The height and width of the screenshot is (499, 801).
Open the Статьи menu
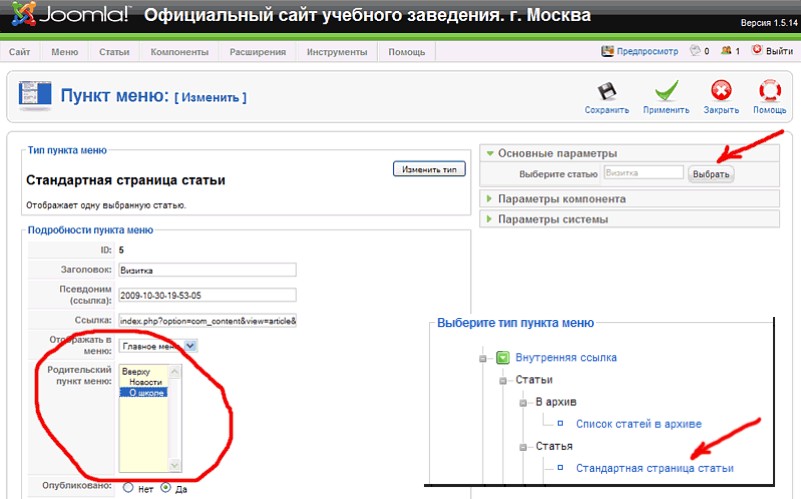pyautogui.click(x=114, y=51)
